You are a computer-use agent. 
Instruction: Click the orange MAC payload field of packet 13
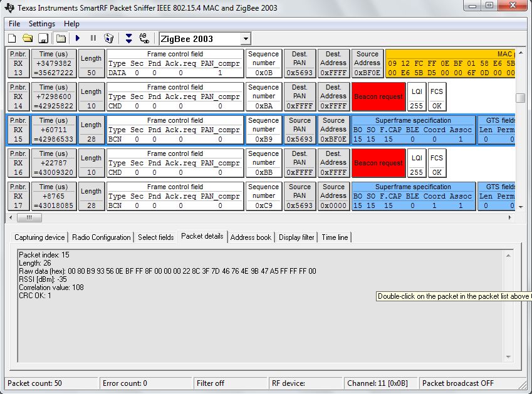[x=451, y=63]
